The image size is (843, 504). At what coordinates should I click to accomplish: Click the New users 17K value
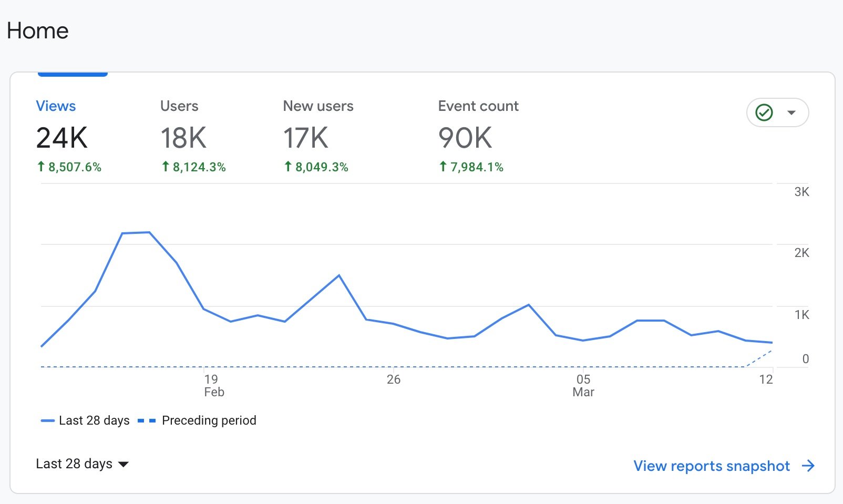tap(306, 138)
